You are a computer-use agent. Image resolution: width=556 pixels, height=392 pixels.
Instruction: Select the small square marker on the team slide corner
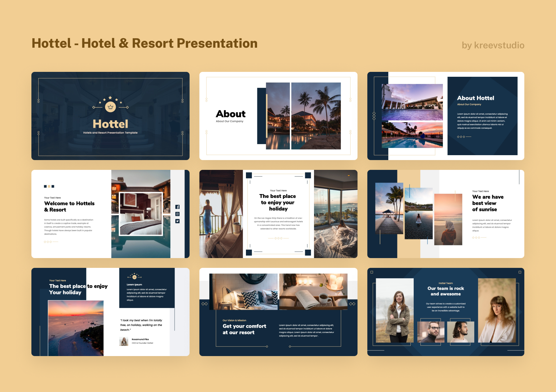click(372, 272)
